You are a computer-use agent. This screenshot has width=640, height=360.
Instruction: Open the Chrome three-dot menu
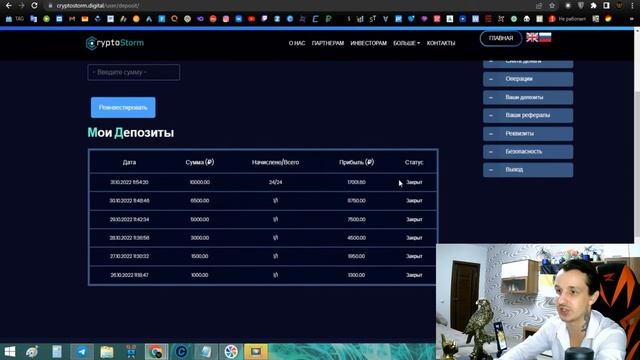(x=632, y=6)
